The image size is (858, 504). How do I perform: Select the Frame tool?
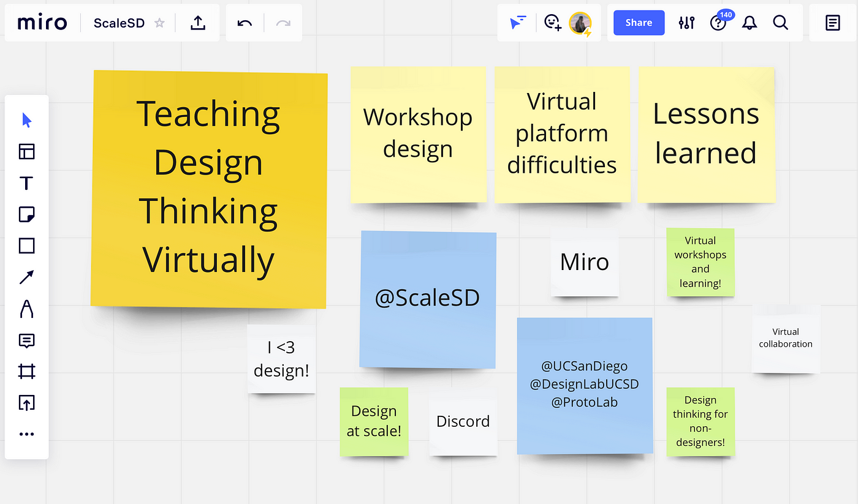pos(26,371)
